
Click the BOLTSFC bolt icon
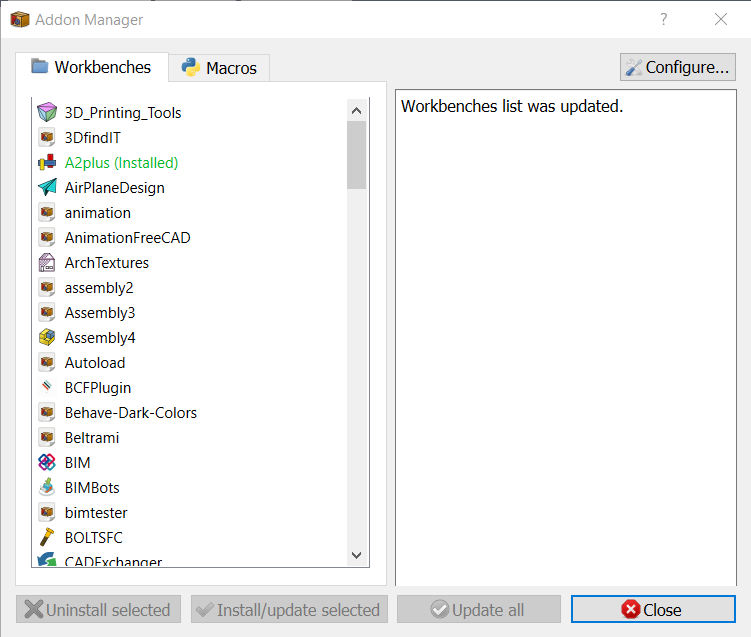(47, 537)
